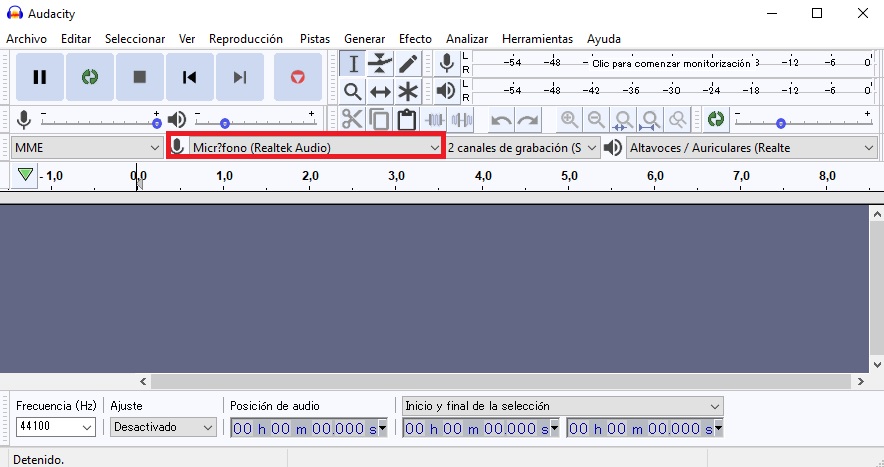Click the Silence audio icon
The width and height of the screenshot is (884, 467).
tap(462, 120)
